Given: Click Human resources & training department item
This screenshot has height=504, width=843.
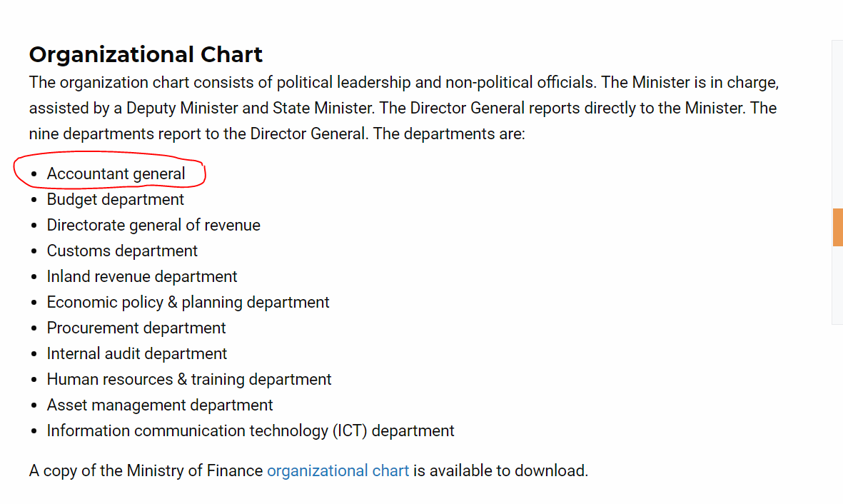Looking at the screenshot, I should [x=188, y=380].
